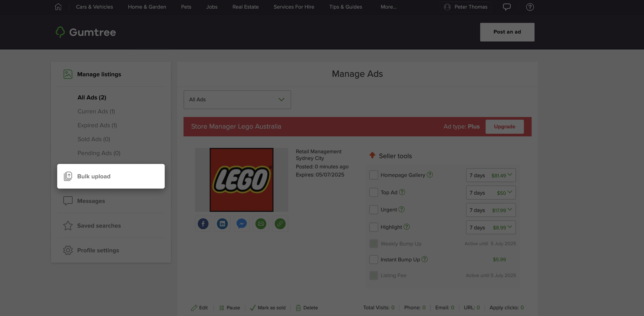
Task: Select Sold Ads (0)
Action: coord(94,139)
